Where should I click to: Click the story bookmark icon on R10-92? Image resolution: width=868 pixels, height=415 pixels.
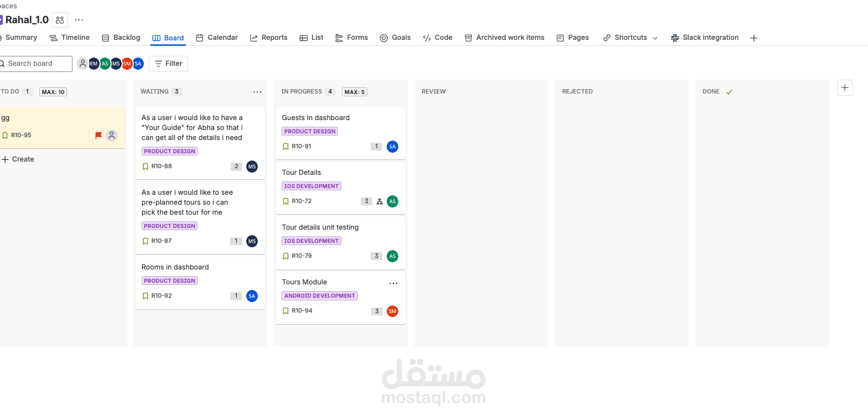pos(145,296)
